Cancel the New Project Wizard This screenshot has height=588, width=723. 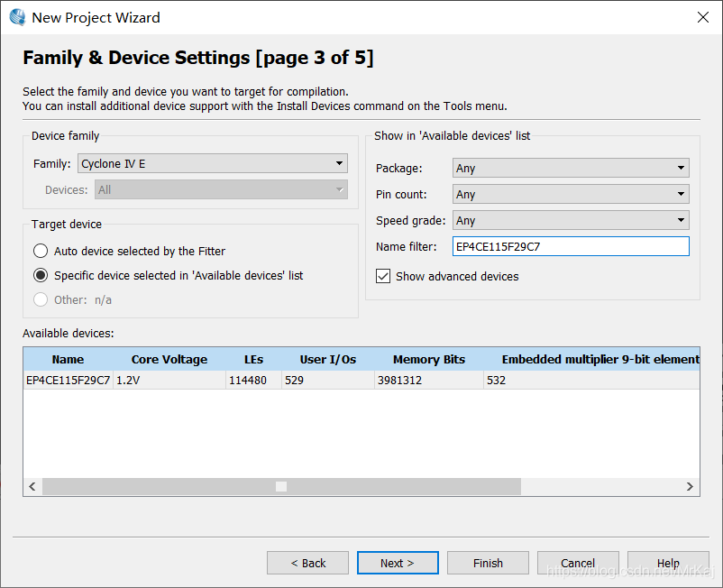tap(578, 563)
